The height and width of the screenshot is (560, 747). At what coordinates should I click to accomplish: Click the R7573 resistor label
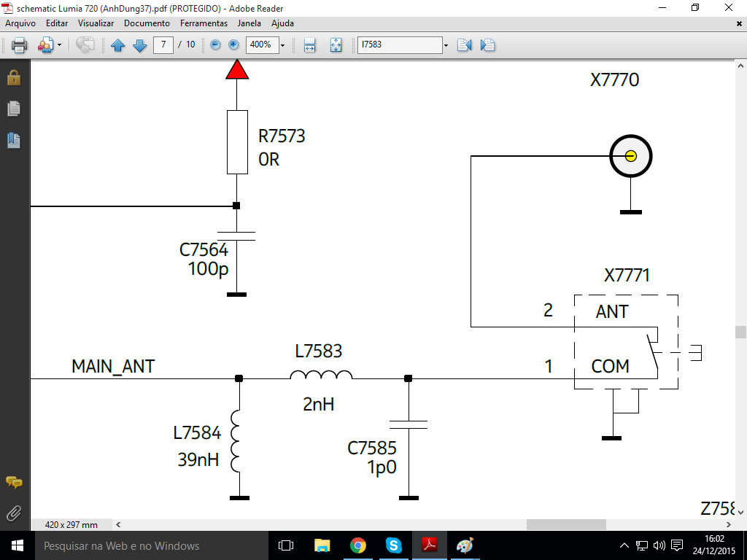(x=282, y=136)
